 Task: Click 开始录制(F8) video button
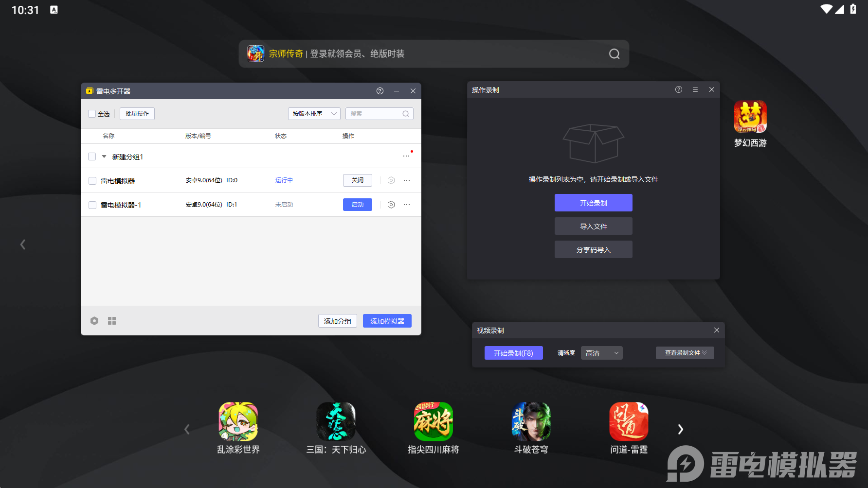click(x=514, y=353)
